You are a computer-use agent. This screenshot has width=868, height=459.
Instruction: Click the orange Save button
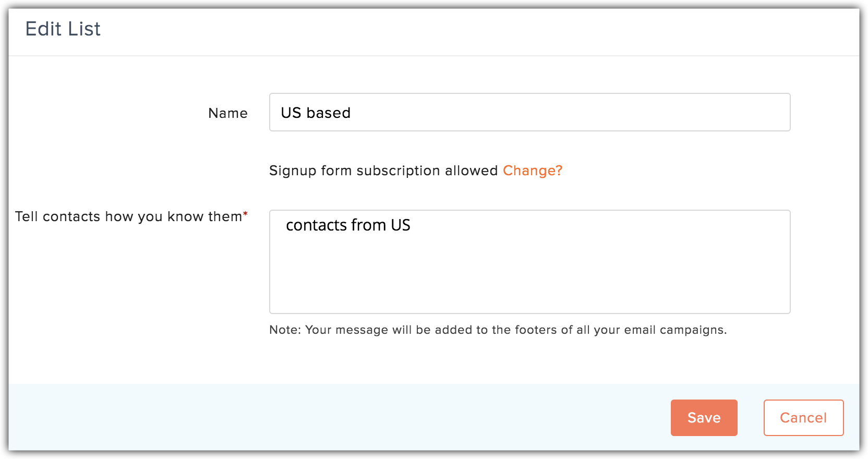point(704,417)
